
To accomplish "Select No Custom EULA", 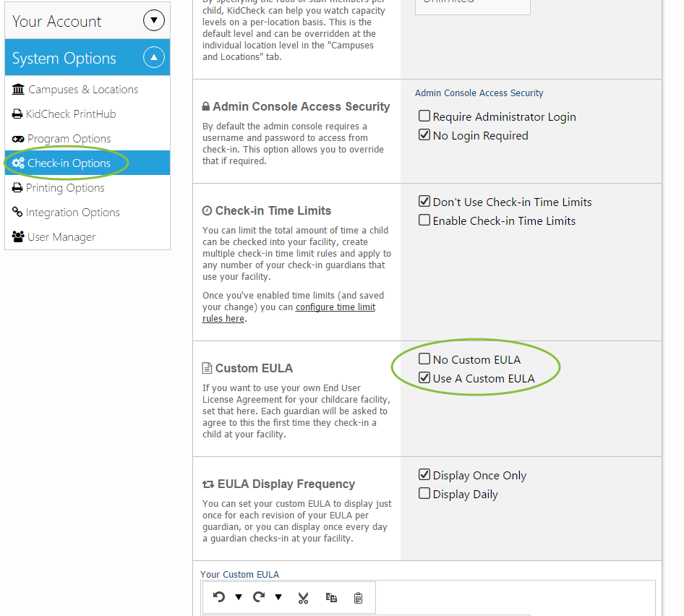I will click(423, 359).
